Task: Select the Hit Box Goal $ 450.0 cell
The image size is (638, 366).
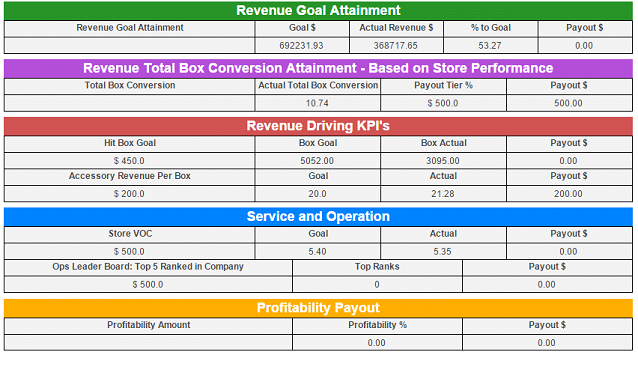Action: tap(129, 161)
